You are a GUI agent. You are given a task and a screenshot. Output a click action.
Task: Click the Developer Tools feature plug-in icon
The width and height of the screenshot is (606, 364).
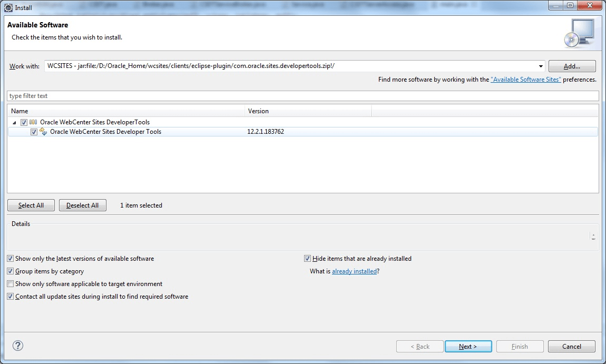[x=43, y=132]
